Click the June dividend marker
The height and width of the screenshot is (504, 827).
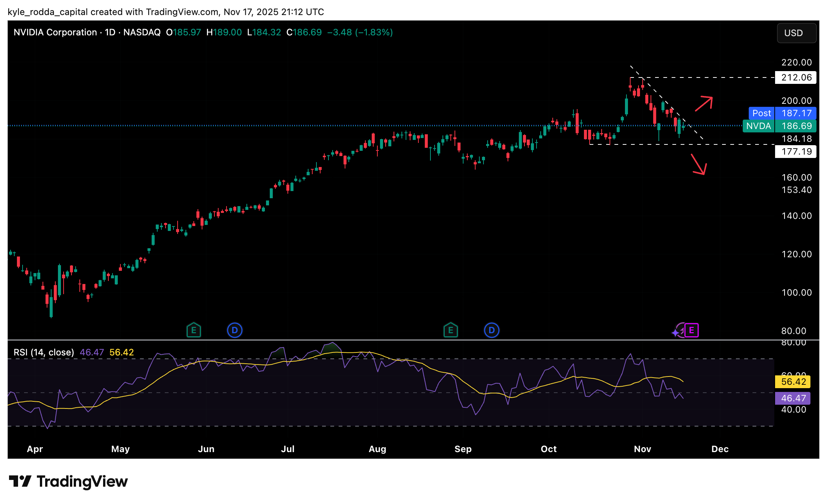tap(234, 330)
